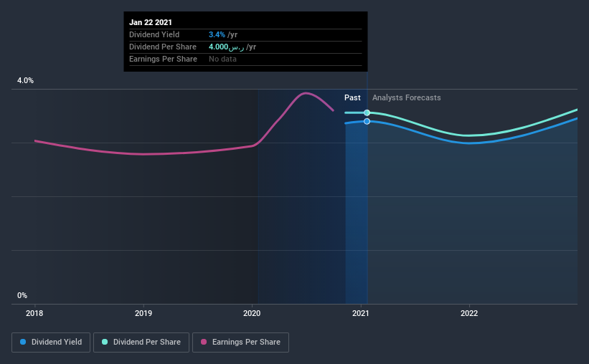Click the blue Dividend Yield legend dot
This screenshot has height=364, width=589.
pyautogui.click(x=23, y=342)
